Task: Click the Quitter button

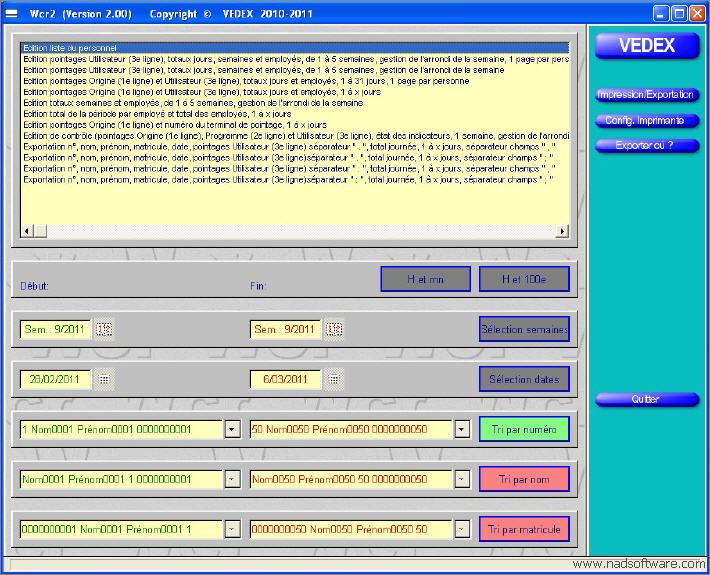Action: coord(647,399)
